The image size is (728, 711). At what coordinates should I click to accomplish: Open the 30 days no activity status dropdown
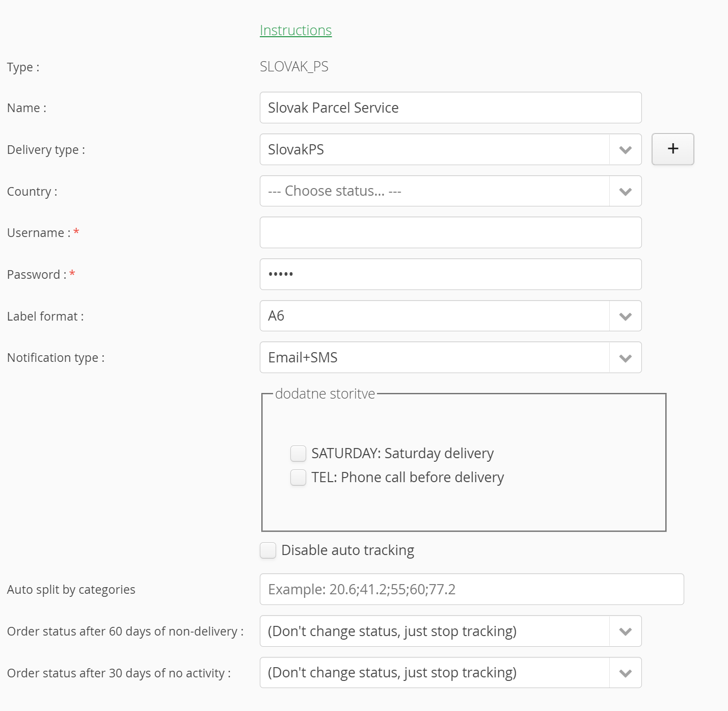450,673
